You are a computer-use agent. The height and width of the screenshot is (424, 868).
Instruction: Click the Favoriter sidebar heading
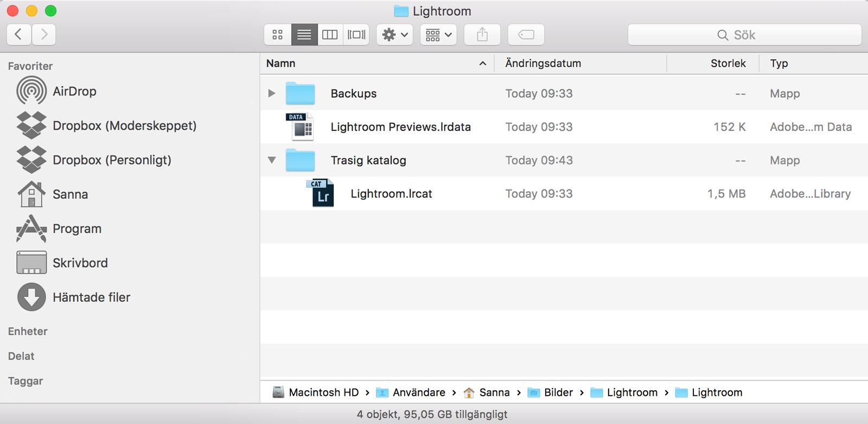tap(30, 66)
